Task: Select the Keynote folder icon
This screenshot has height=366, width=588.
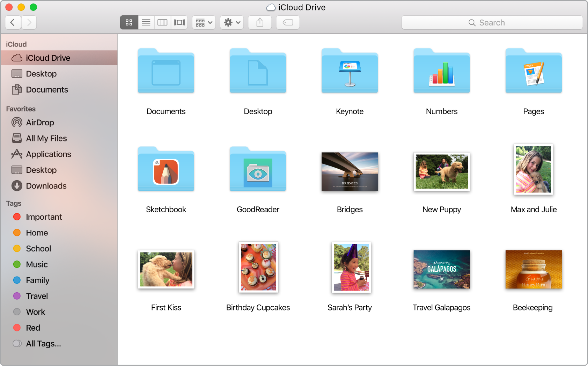Action: 350,71
